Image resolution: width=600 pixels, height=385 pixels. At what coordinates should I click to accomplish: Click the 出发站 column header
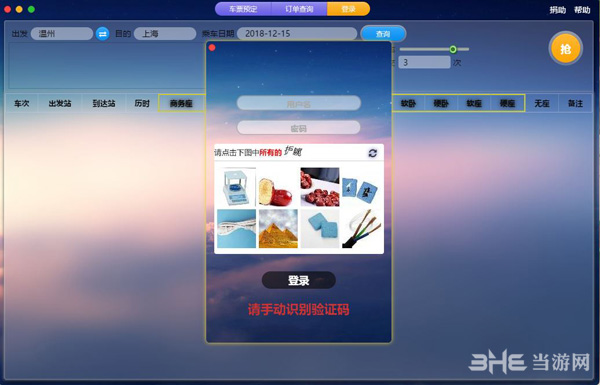pos(60,103)
